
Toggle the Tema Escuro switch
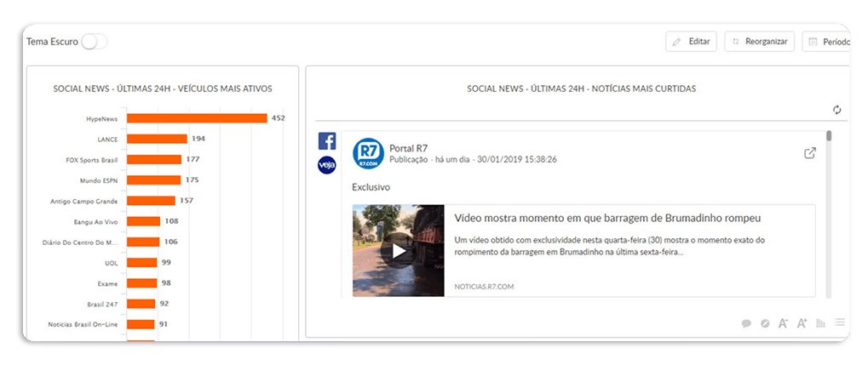[94, 42]
